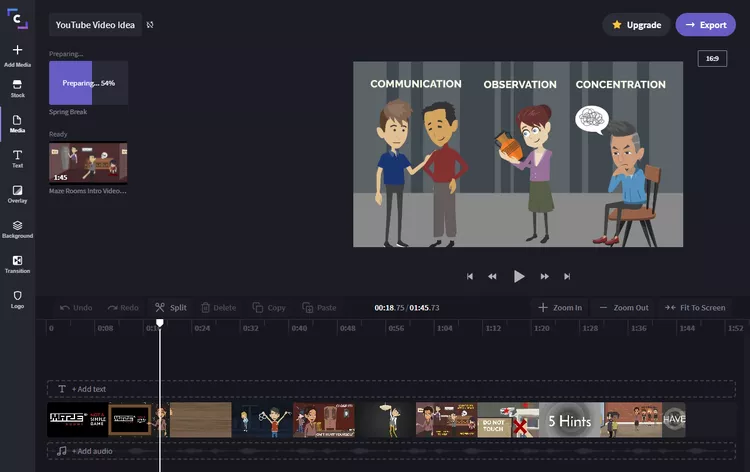This screenshot has width=750, height=472.
Task: Open the Transition panel
Action: click(17, 264)
